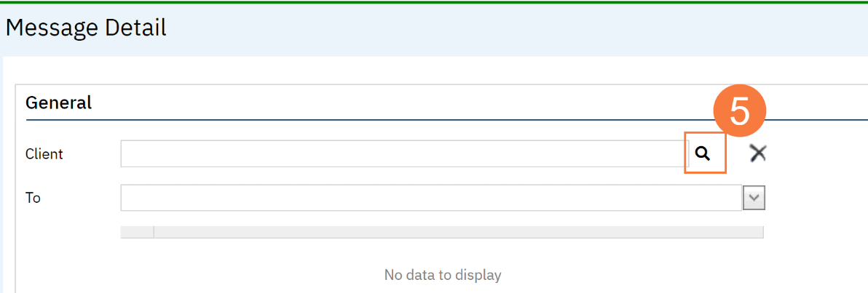This screenshot has width=868, height=293.
Task: Select the General section heading
Action: pos(59,103)
